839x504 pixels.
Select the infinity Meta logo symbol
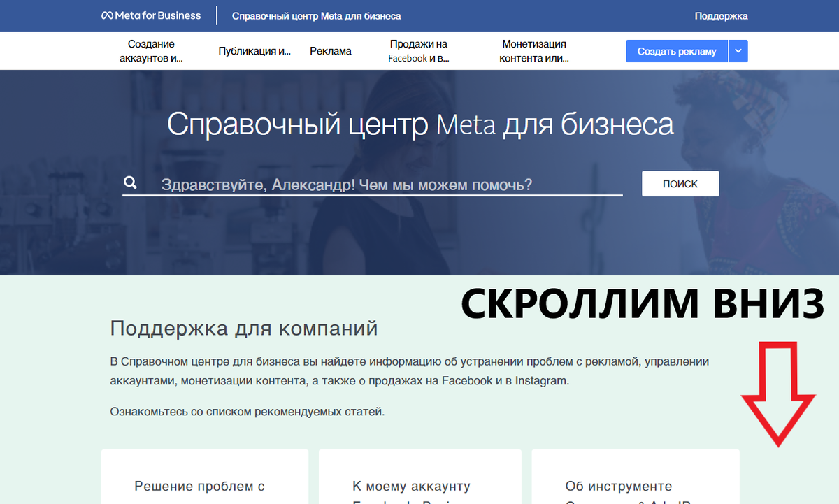tap(107, 15)
